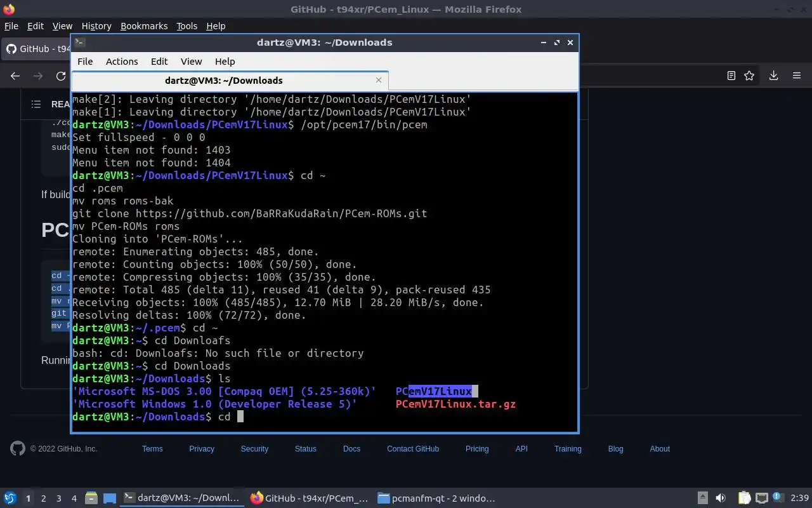Open Firefox's Edit menu
Image resolution: width=812 pixels, height=508 pixels.
36,26
